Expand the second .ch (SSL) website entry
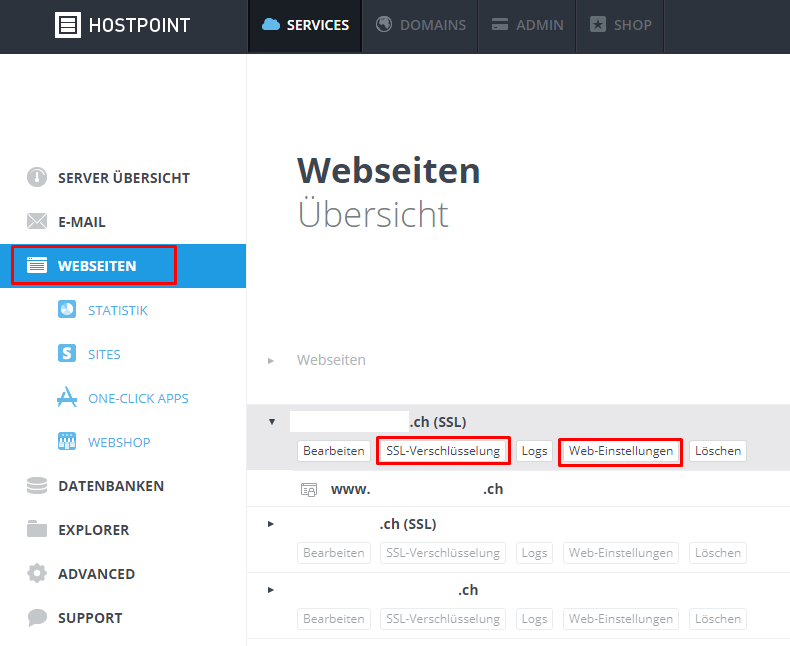Screen dimensions: 790x646 [271, 524]
